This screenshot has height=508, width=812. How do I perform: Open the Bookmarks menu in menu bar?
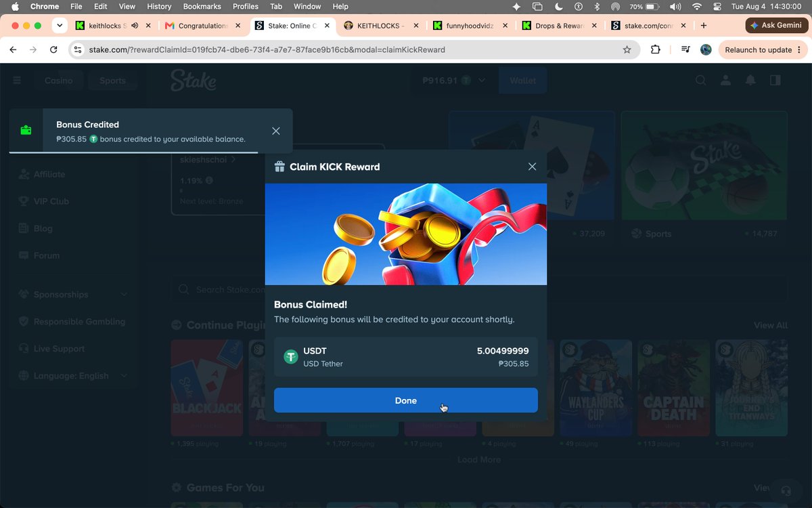pyautogui.click(x=202, y=7)
